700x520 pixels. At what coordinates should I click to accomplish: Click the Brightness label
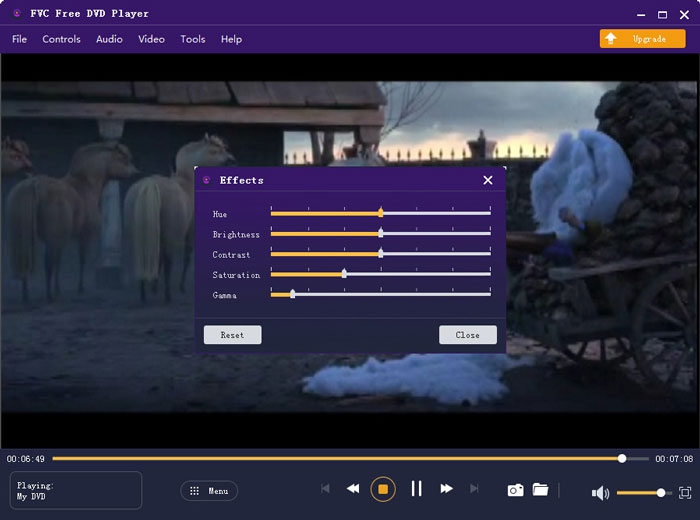click(236, 234)
